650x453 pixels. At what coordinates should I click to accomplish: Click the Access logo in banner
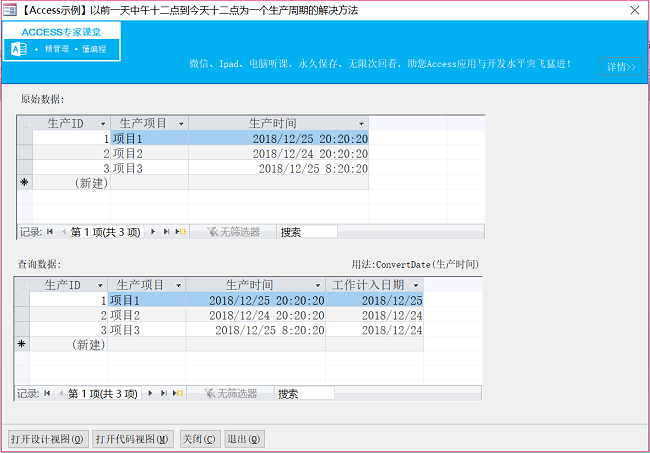19,49
